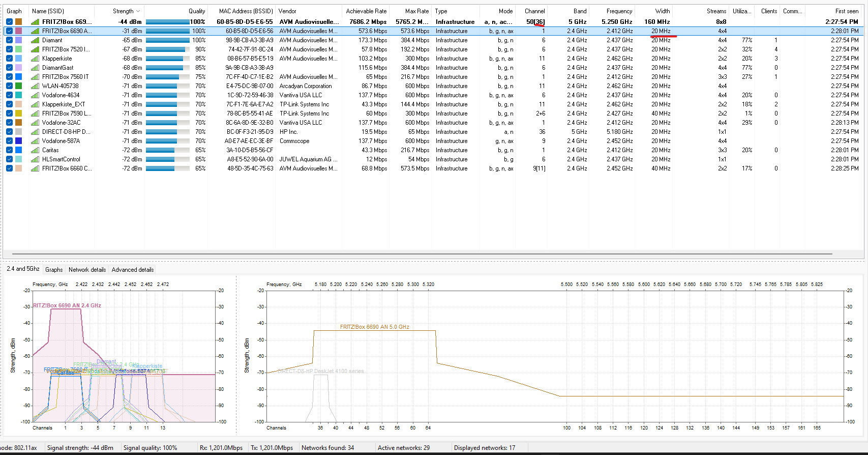This screenshot has width=868, height=455.
Task: Sort networks using the Strength column arrow
Action: [x=138, y=11]
